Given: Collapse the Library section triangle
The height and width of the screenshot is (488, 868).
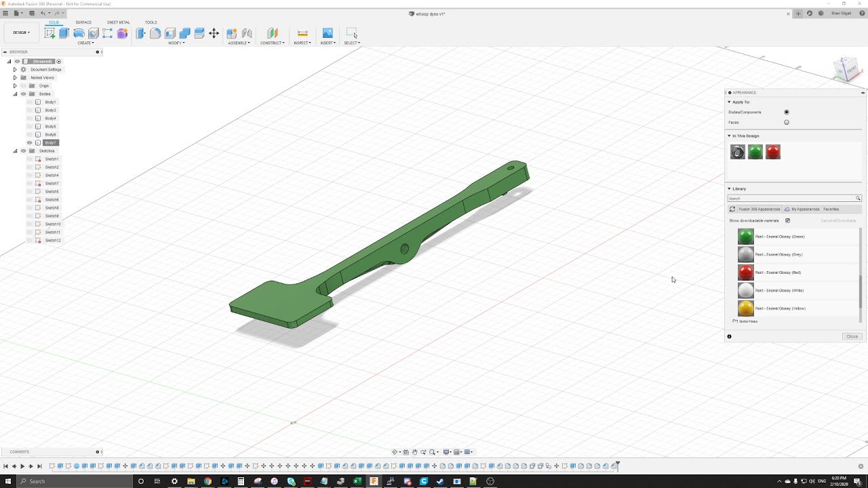Looking at the screenshot, I should (x=730, y=189).
